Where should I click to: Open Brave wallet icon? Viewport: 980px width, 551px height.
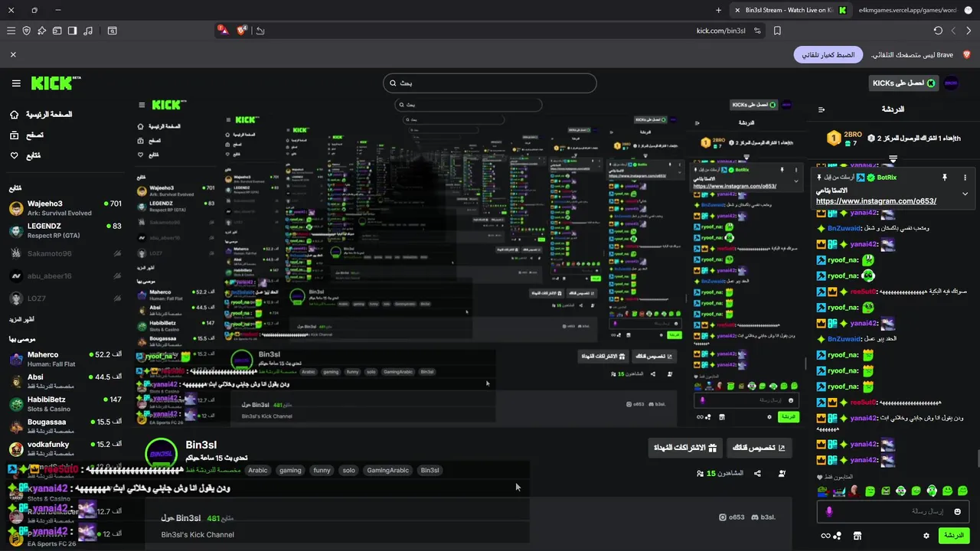tap(57, 31)
